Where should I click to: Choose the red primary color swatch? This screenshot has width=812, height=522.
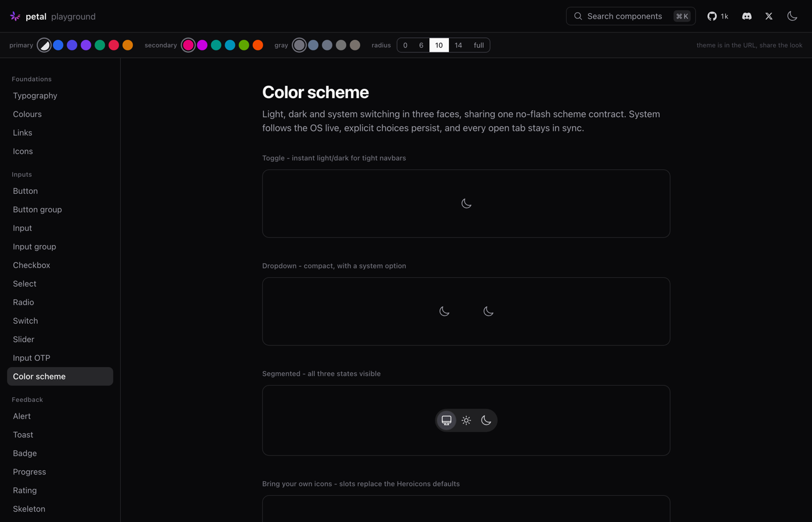(x=114, y=45)
